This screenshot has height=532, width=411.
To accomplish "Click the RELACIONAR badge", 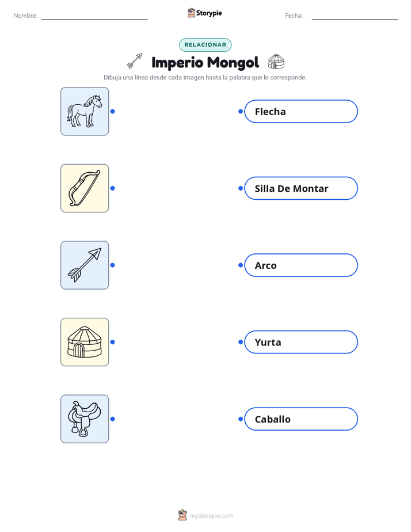I will (205, 45).
